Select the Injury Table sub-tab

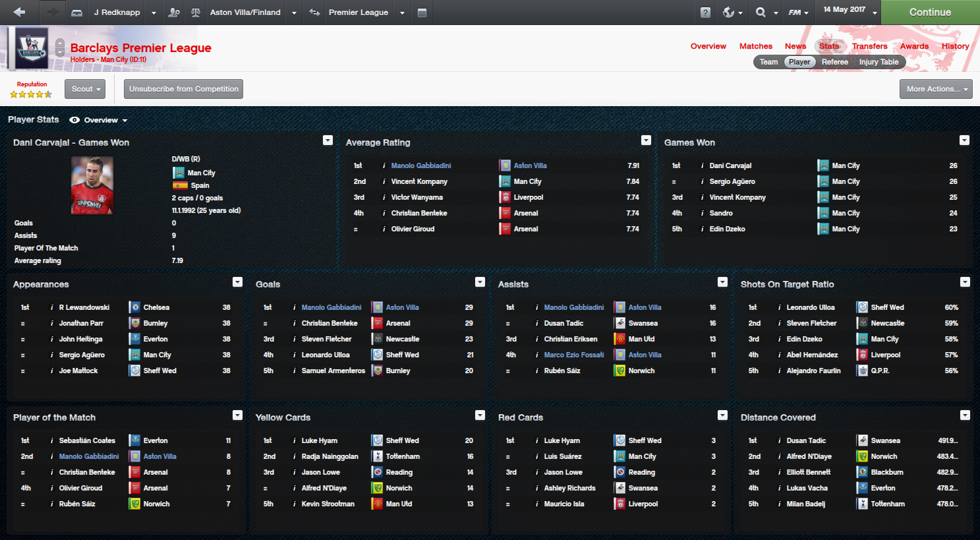tap(879, 62)
